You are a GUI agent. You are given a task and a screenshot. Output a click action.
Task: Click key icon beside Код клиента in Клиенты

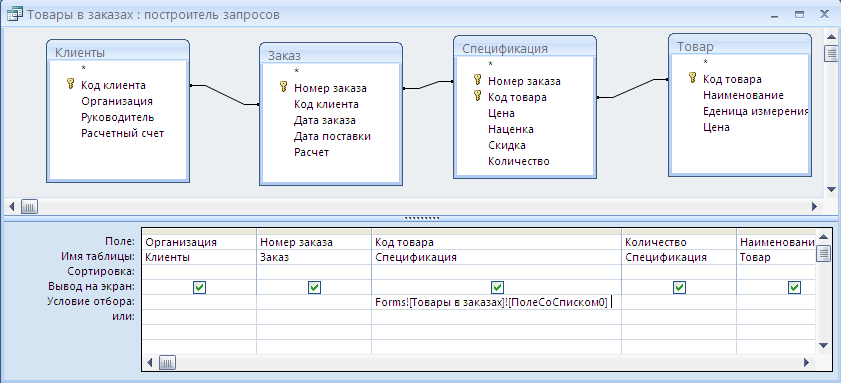coord(70,84)
